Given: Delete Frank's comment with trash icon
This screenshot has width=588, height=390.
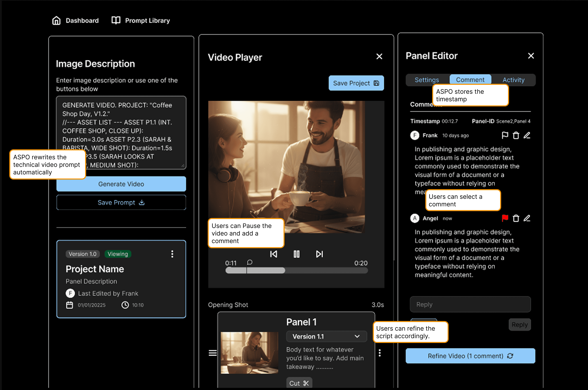Looking at the screenshot, I should (516, 135).
